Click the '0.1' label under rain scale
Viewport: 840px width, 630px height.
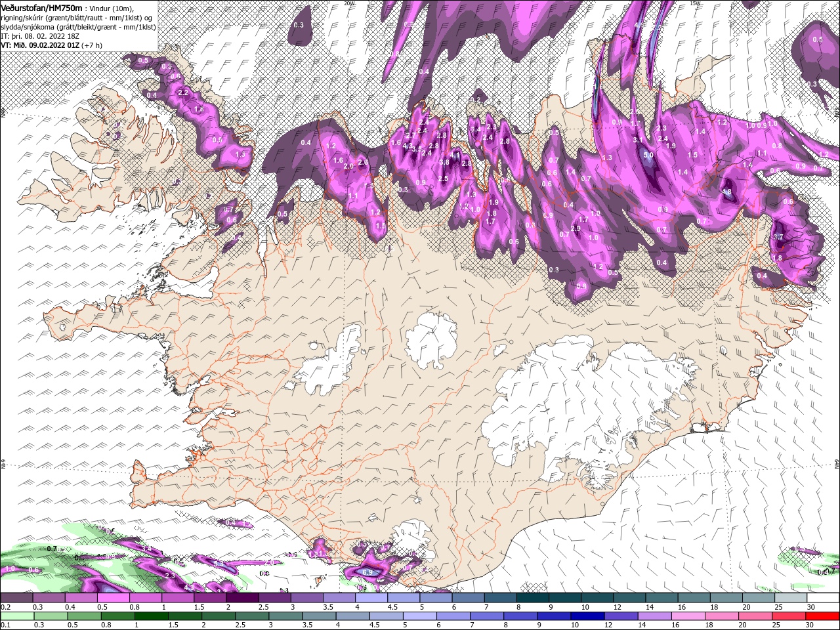click(5, 625)
